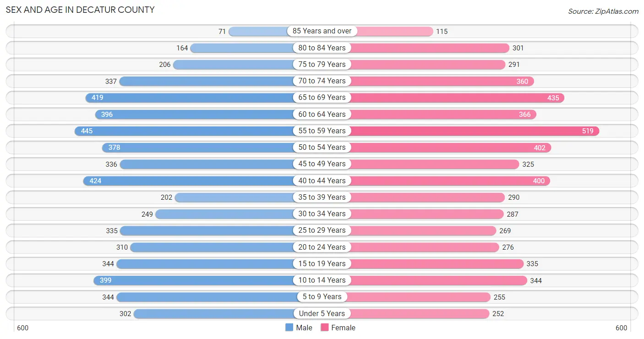
Task: Click the 20 to 24 Years label
Action: (322, 247)
